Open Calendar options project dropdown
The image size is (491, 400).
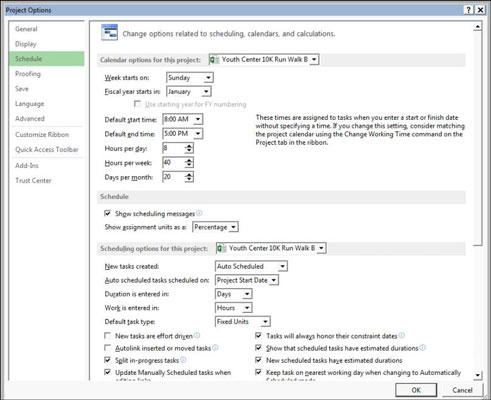pos(264,60)
